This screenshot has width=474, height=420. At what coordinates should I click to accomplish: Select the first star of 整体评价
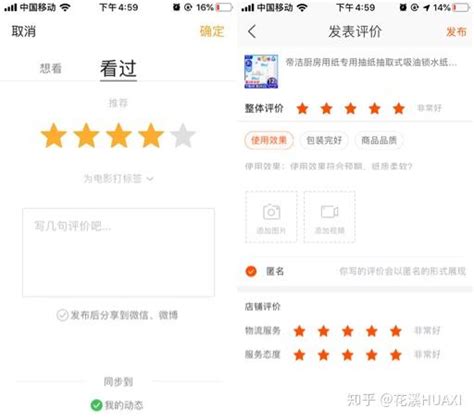click(x=302, y=108)
